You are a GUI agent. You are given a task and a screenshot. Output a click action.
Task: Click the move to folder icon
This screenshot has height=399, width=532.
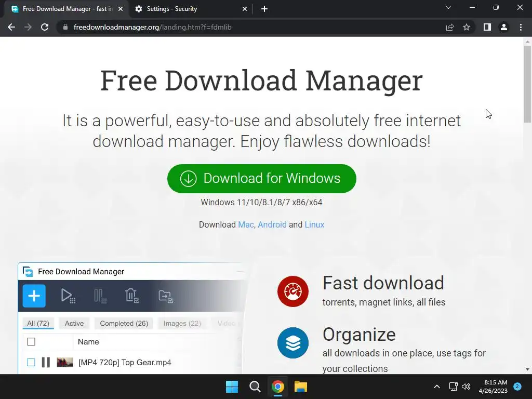click(x=166, y=296)
